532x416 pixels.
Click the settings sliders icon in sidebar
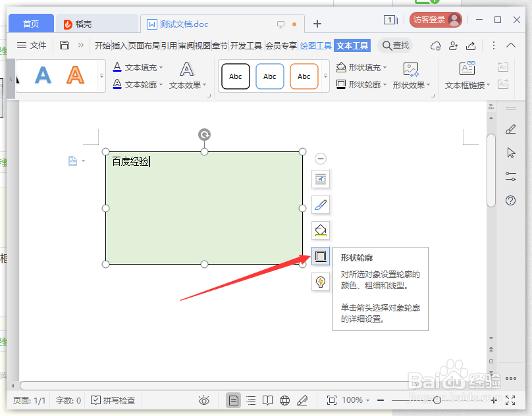tap(511, 176)
